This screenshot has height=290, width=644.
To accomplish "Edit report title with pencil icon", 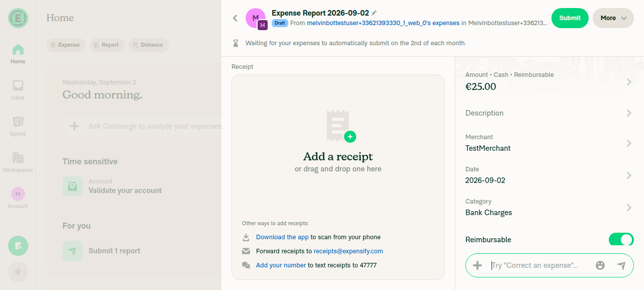I will click(374, 13).
